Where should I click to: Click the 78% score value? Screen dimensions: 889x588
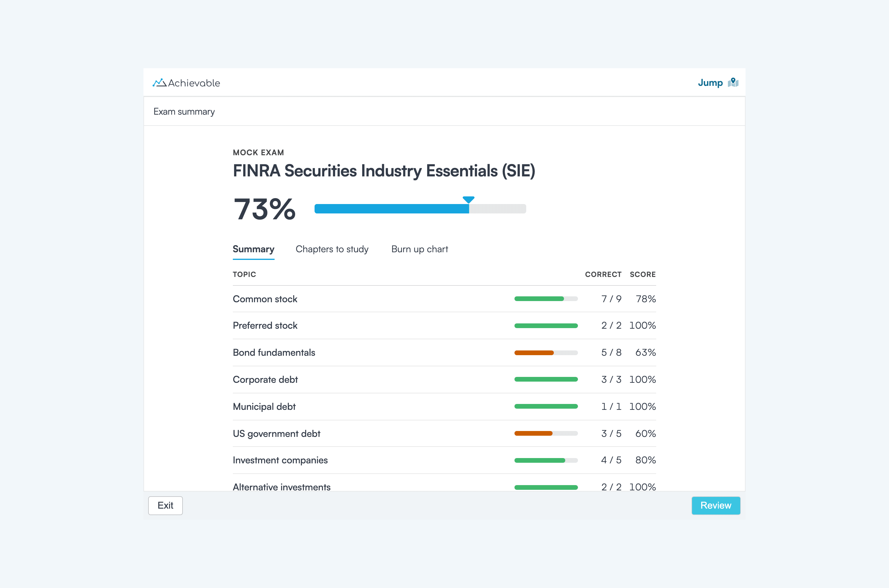tap(646, 299)
